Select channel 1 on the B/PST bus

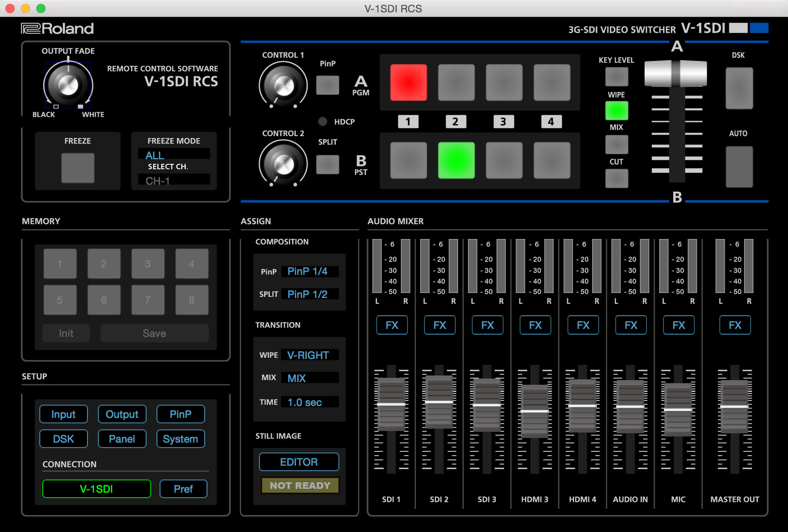[x=408, y=160]
